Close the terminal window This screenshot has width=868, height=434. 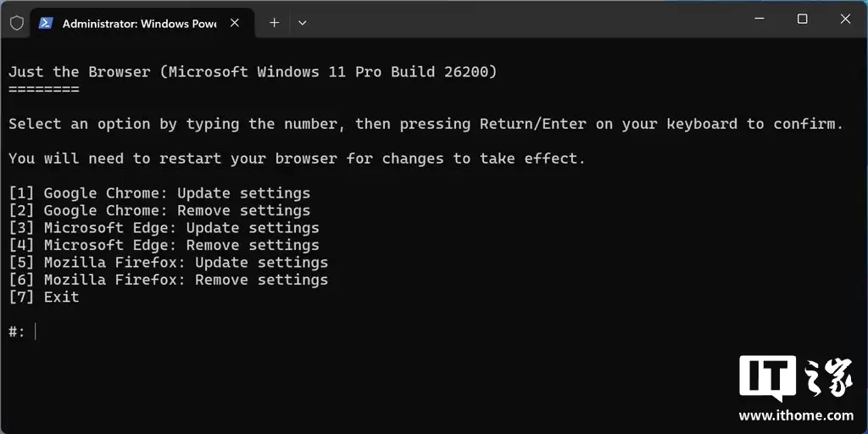846,19
